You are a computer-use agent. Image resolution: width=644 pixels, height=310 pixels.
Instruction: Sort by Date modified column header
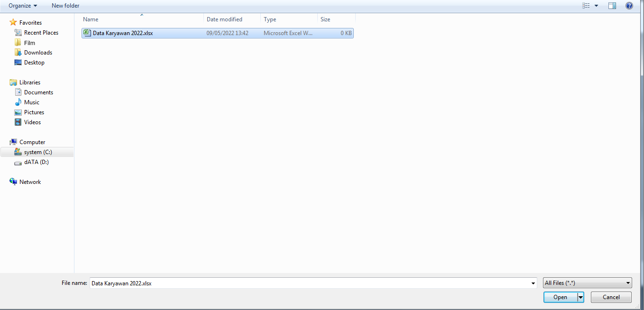click(x=224, y=19)
